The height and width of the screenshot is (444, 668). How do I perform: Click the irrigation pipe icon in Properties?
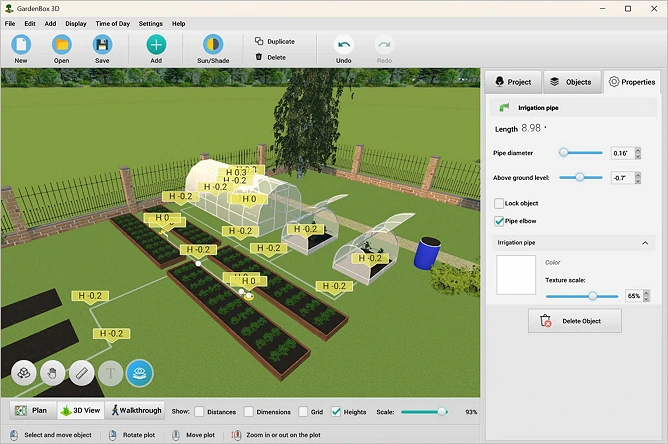pyautogui.click(x=504, y=108)
